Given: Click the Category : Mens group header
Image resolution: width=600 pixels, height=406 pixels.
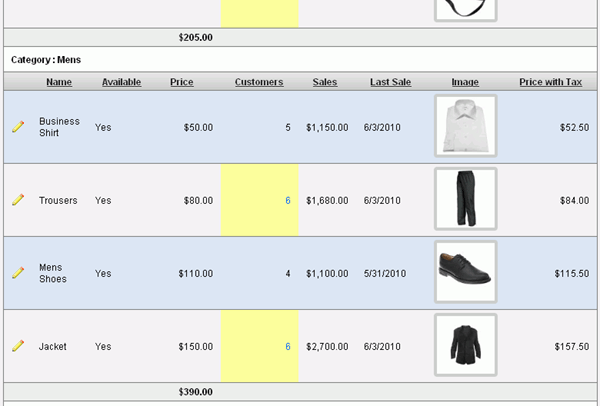Looking at the screenshot, I should tap(46, 60).
